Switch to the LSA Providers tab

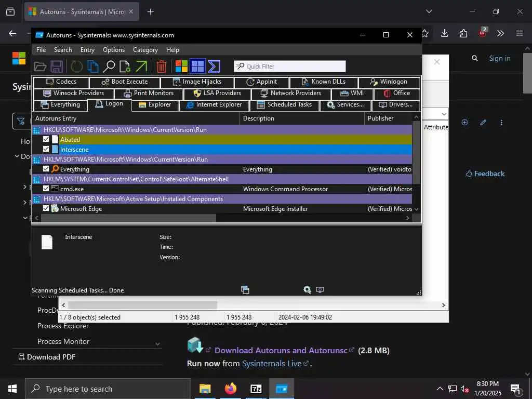[217, 93]
